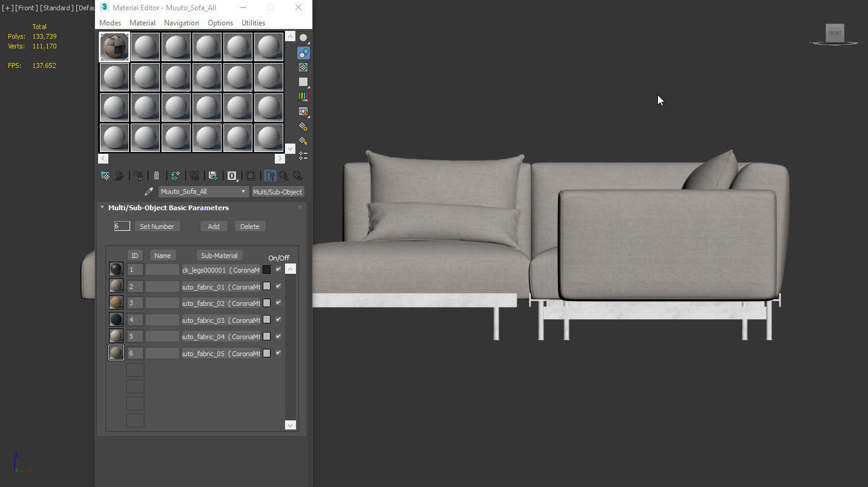Click the 3ds Max window logo icon

coord(104,7)
